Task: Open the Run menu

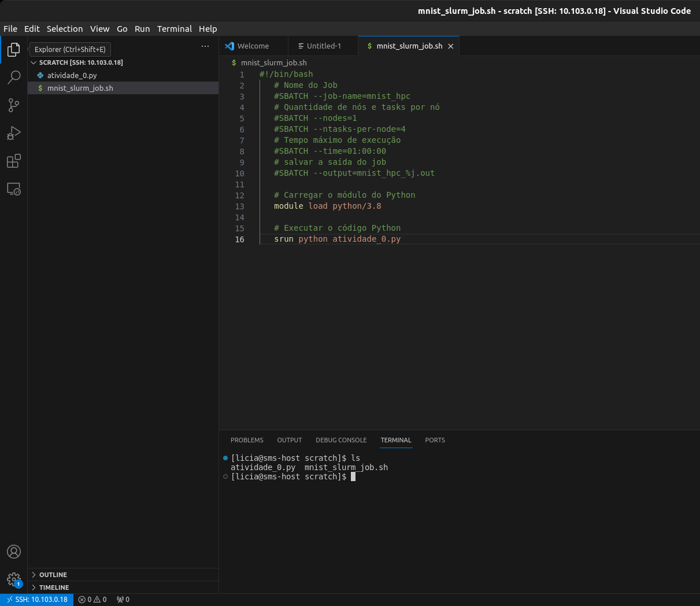Action: coord(142,29)
